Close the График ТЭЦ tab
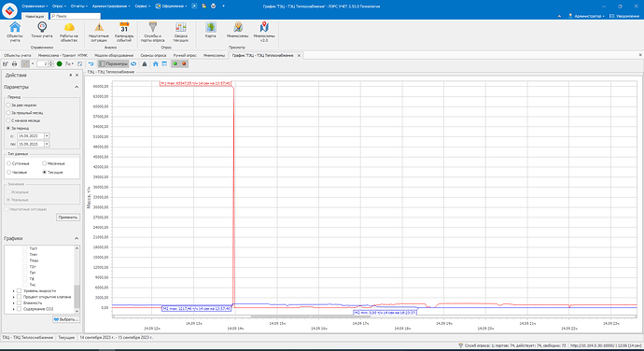Screen dimensions: 644x351 tap(299, 55)
